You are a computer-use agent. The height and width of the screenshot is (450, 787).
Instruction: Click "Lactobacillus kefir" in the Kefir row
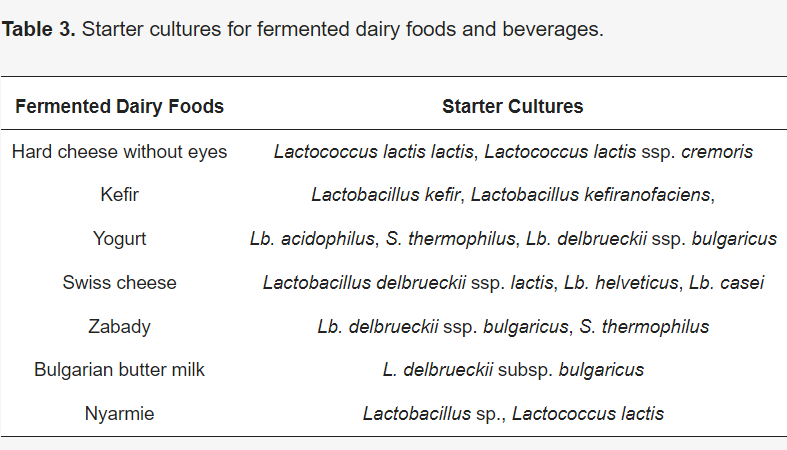(x=386, y=195)
